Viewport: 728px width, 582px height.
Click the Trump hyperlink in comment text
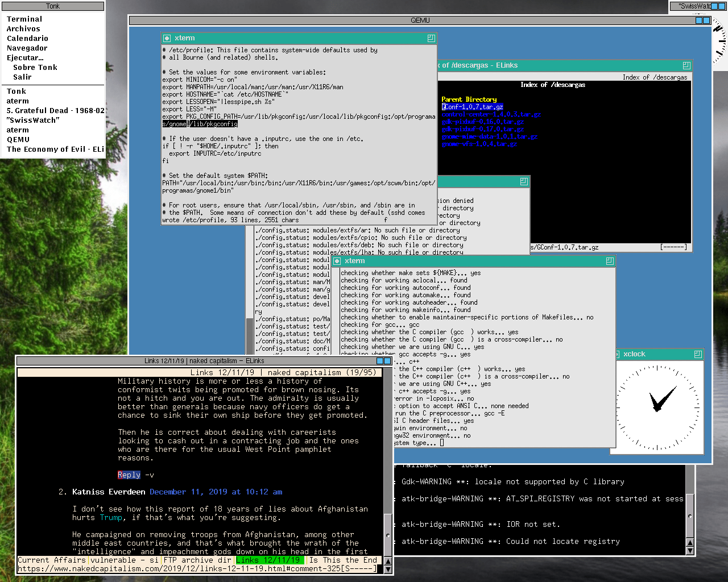111,517
